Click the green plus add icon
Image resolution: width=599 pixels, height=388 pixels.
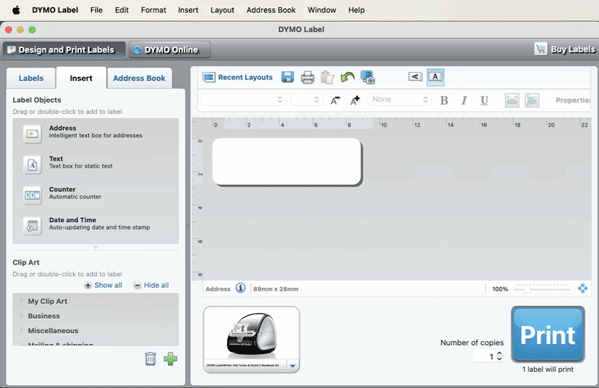(x=170, y=359)
